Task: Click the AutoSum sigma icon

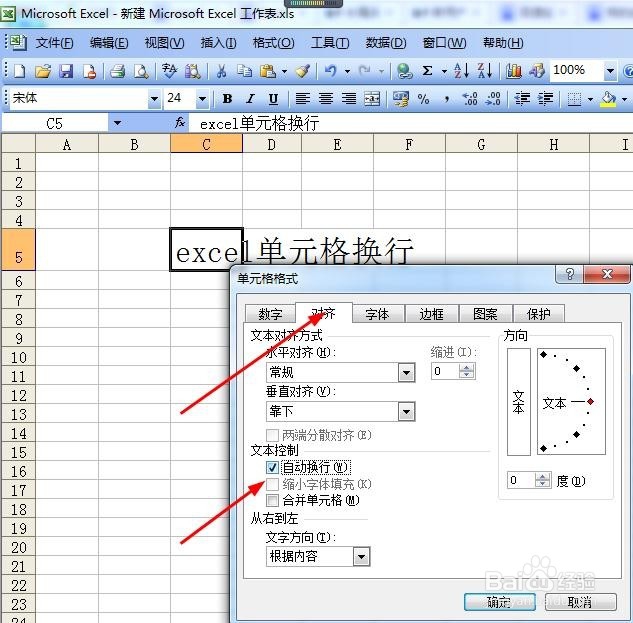Action: tap(427, 71)
